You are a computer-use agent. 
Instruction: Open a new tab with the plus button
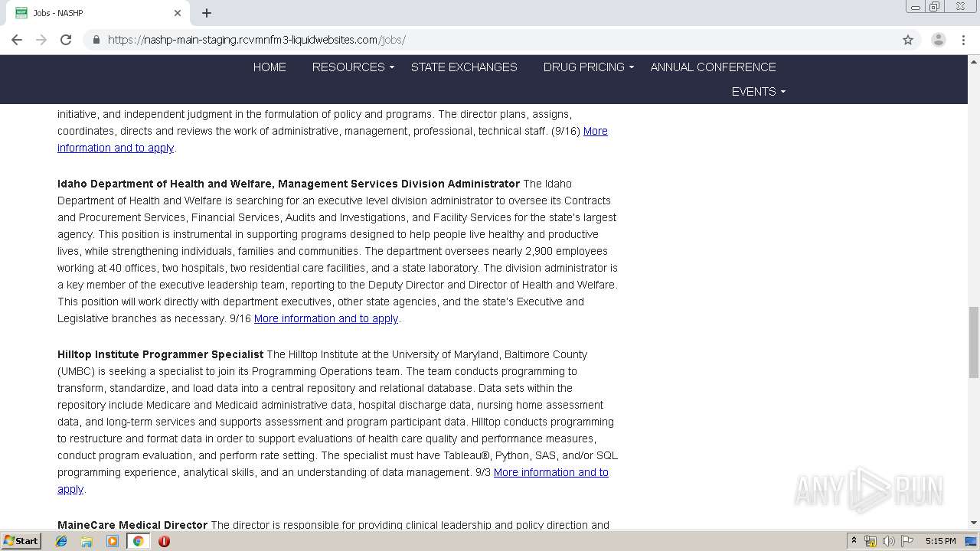207,13
